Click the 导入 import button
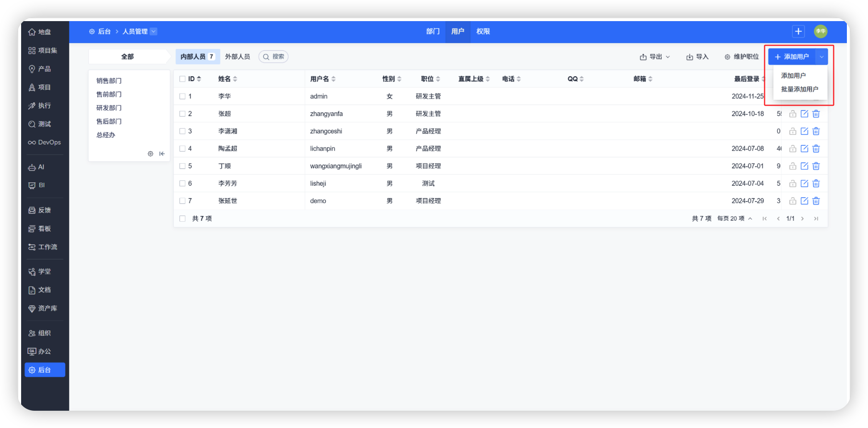 click(698, 57)
